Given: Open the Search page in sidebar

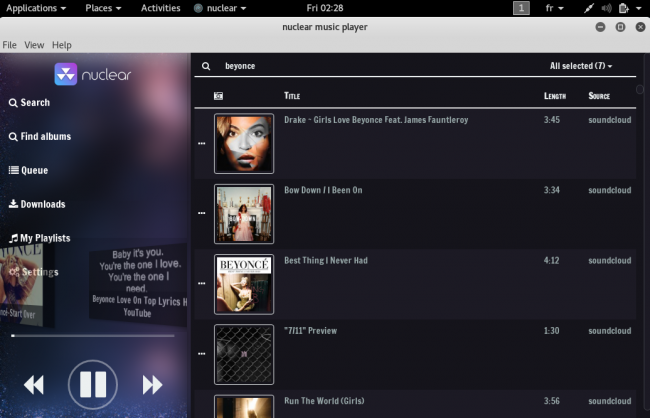Looking at the screenshot, I should click(x=29, y=102).
